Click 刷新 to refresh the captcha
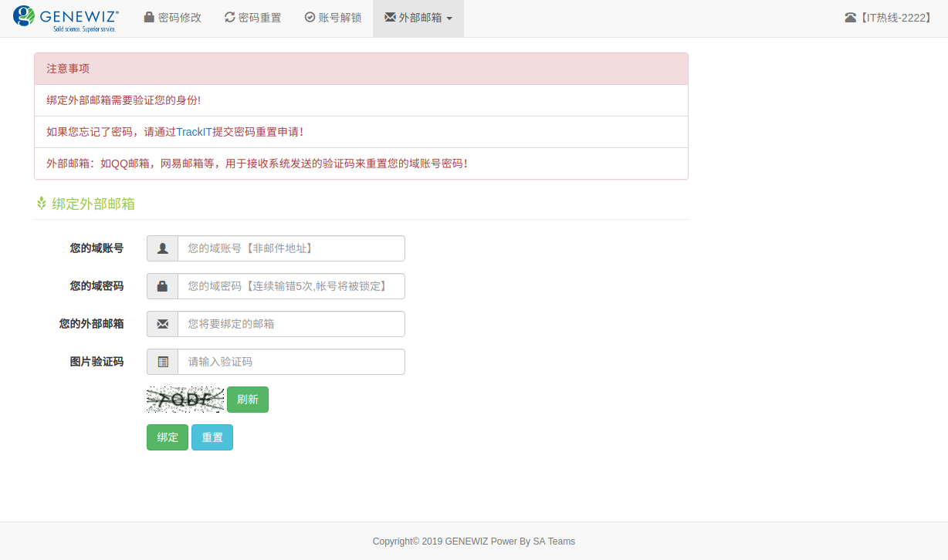The height and width of the screenshot is (560, 948). [248, 399]
